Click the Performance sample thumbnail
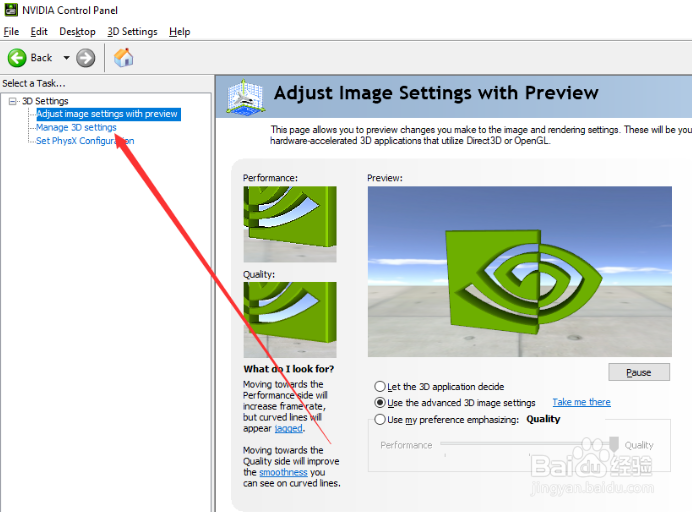Screen dimensions: 692x512 [x=290, y=224]
